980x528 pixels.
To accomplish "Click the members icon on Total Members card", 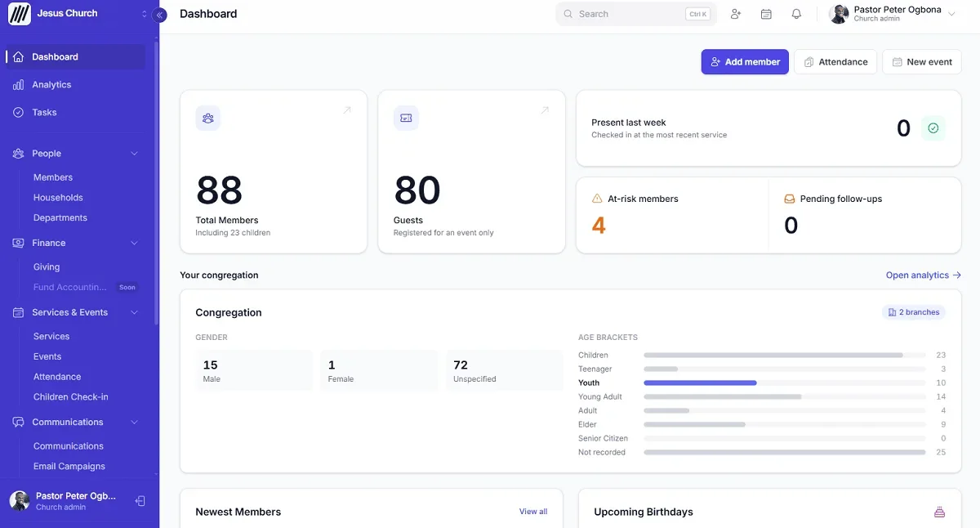I will click(x=208, y=119).
